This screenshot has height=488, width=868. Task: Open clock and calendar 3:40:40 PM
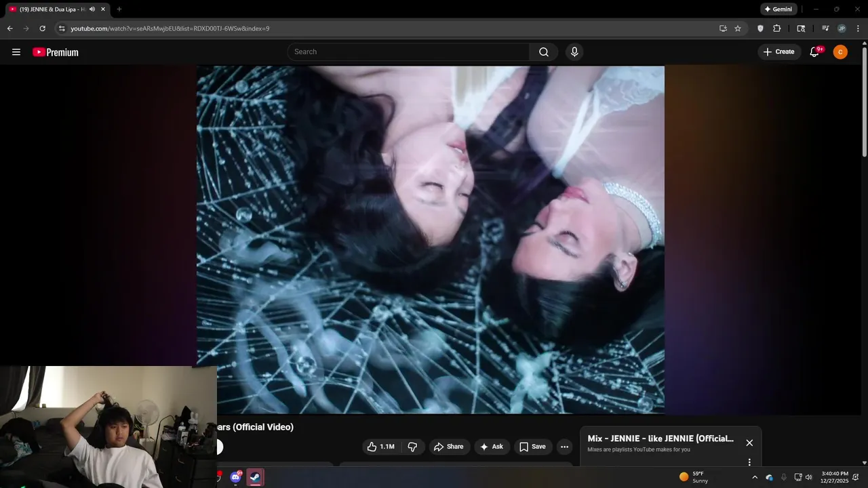[x=834, y=477]
